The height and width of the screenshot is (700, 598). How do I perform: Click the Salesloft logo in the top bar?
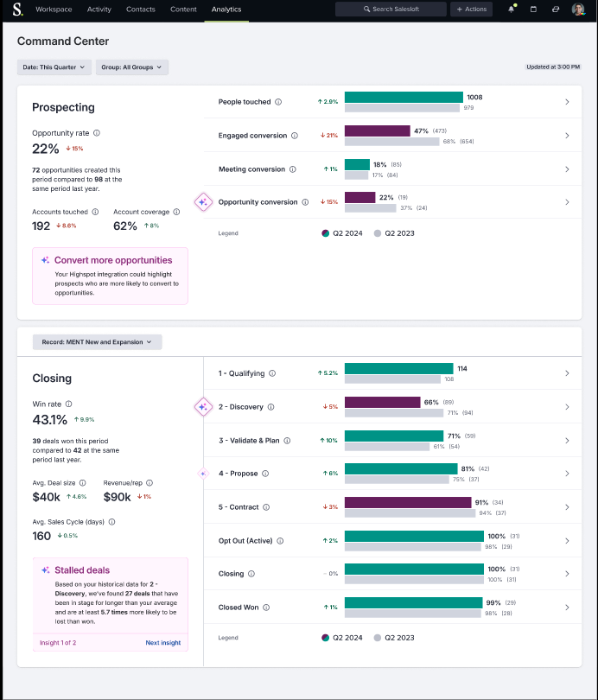(x=17, y=9)
